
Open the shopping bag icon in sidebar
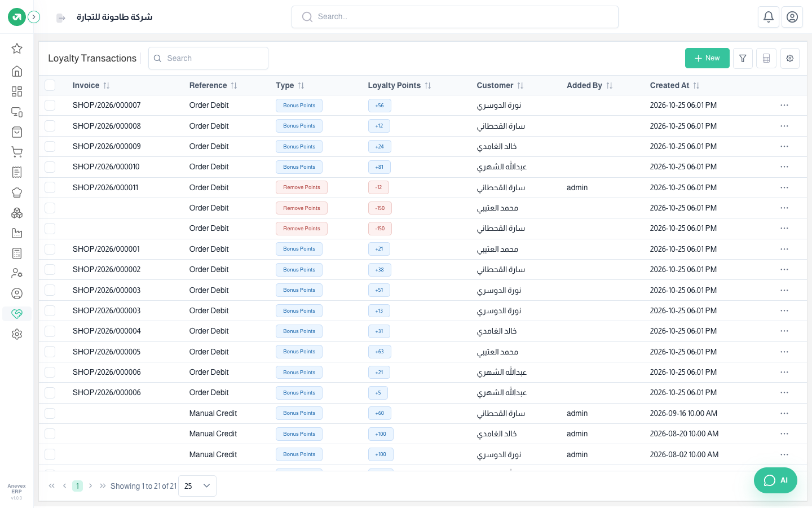17,132
